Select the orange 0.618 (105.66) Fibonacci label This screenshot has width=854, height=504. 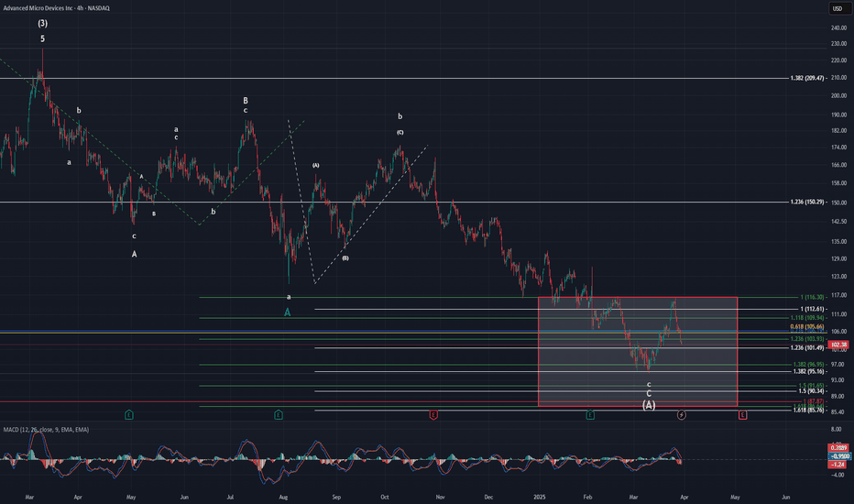pyautogui.click(x=807, y=327)
